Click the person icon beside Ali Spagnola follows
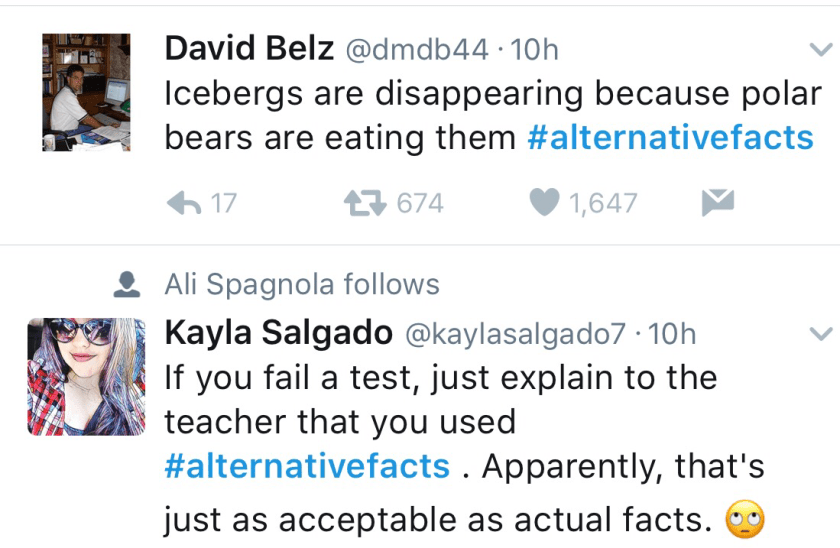This screenshot has height=548, width=840. click(x=126, y=285)
